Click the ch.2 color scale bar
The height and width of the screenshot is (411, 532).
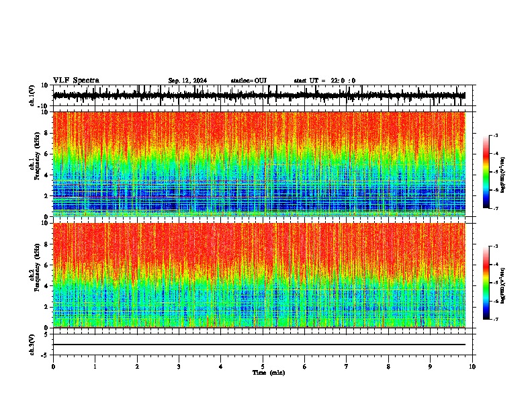coord(486,283)
